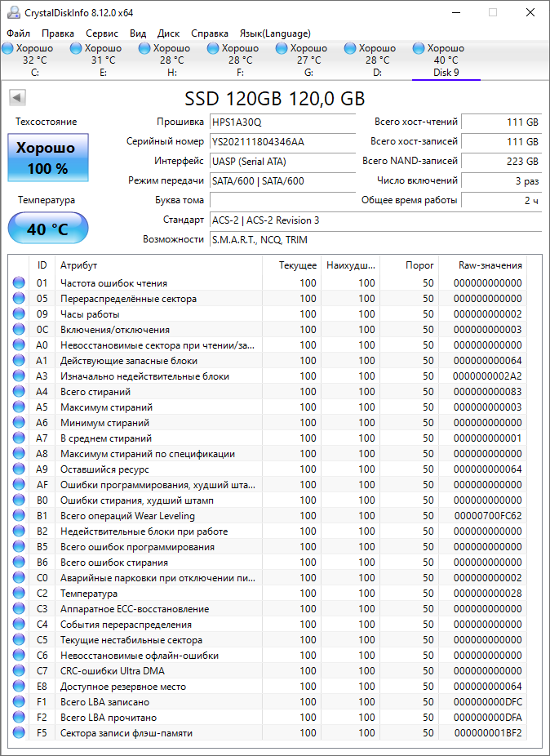Click the status orb for attribute 0C

19,330
